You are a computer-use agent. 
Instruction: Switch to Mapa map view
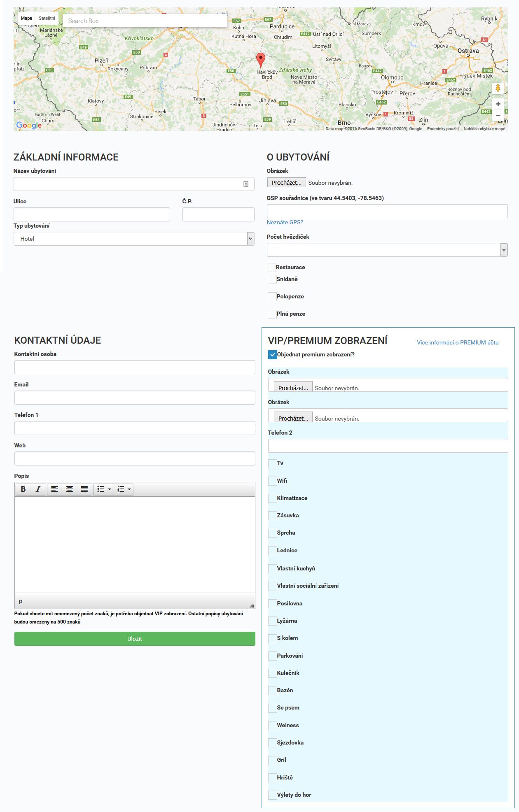pyautogui.click(x=26, y=18)
